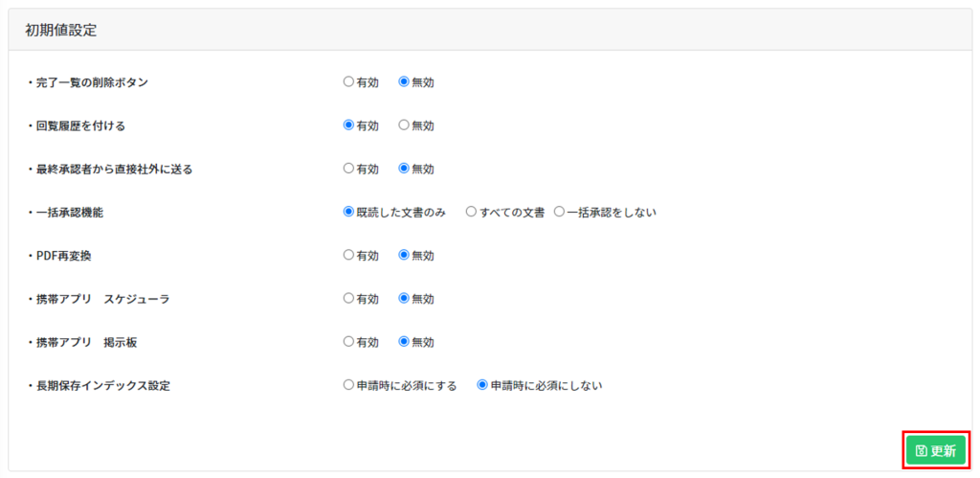The image size is (980, 478).
Task: Enable 完了一覧の削除ボタン with 有効
Action: coord(348,82)
